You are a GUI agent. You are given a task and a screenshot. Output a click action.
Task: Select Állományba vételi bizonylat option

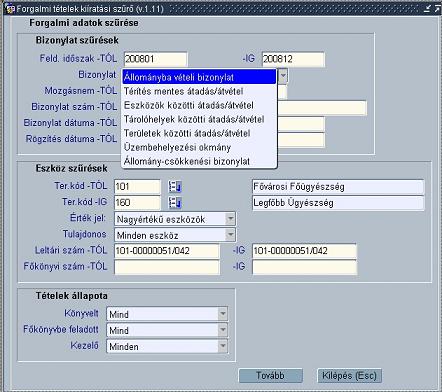(x=199, y=77)
